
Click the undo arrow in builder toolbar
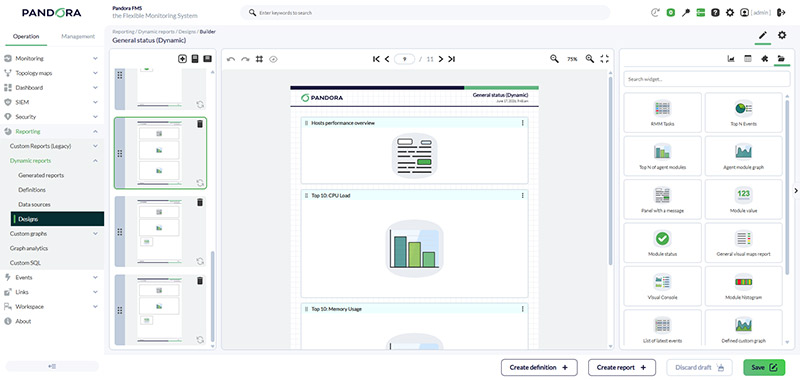(x=231, y=59)
